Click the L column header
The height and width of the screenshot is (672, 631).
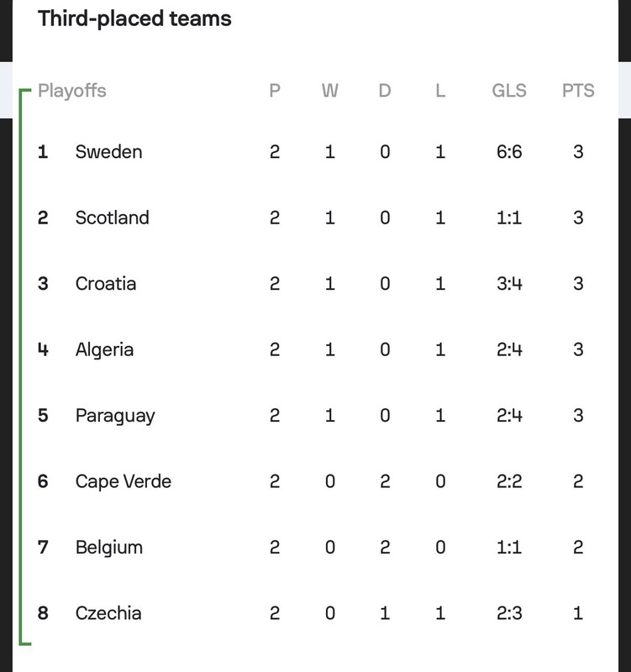point(440,91)
